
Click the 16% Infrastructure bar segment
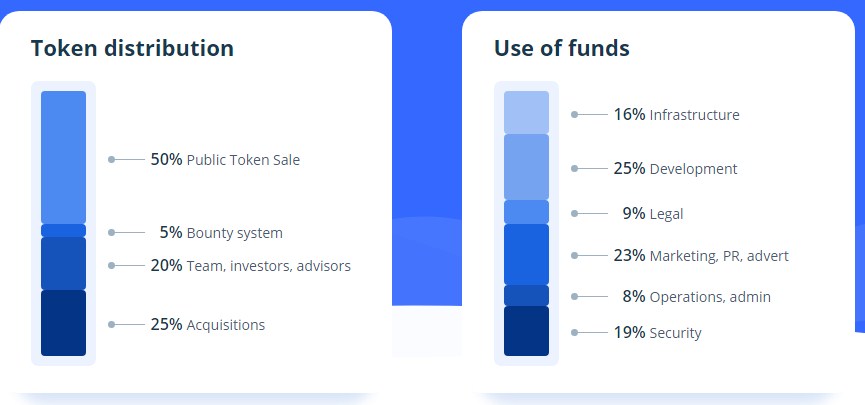point(526,113)
